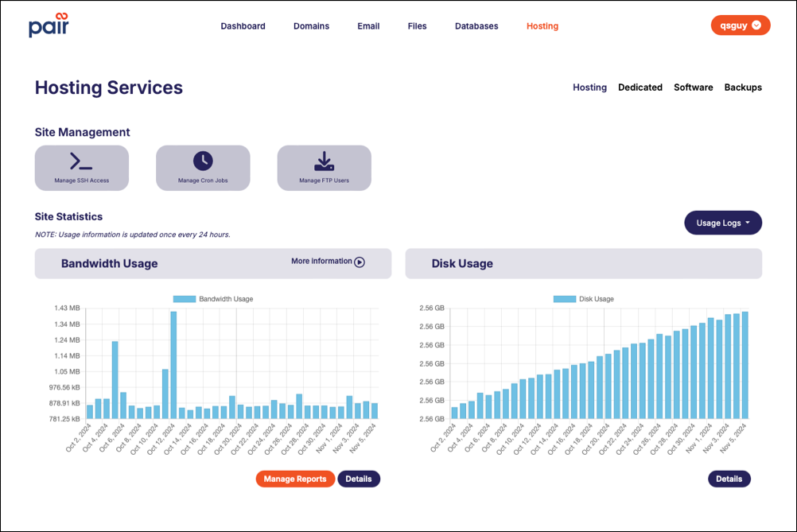Click the pair logo
The height and width of the screenshot is (532, 797).
[x=49, y=25]
